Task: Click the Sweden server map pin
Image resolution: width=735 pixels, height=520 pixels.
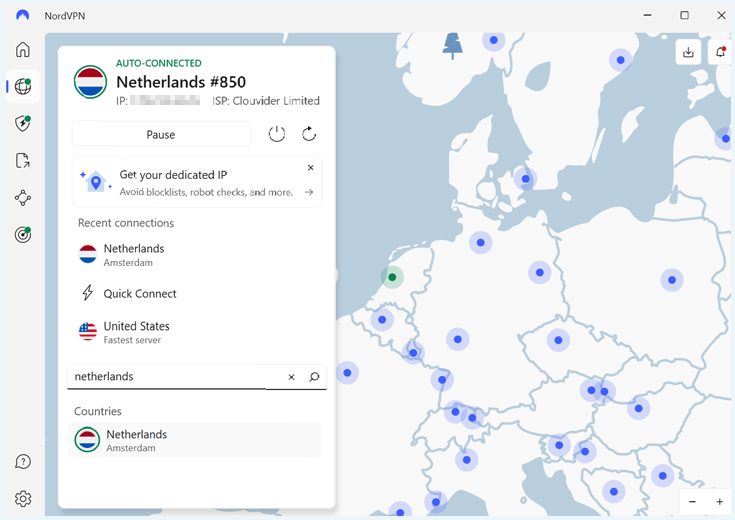Action: tap(621, 60)
